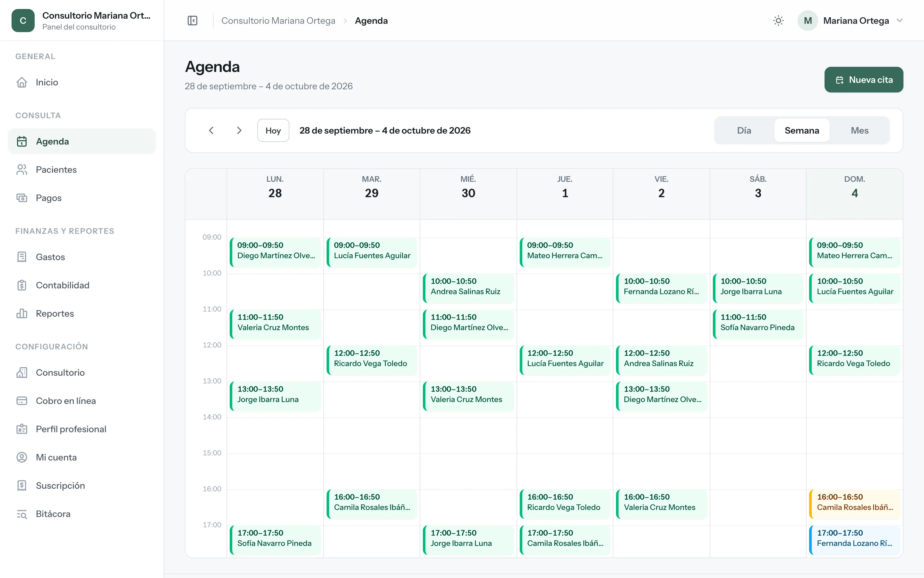Click the Pagos banknote icon
This screenshot has height=578, width=924.
click(22, 198)
